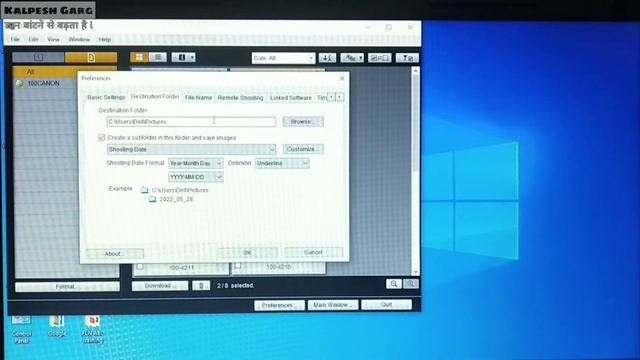Click the Google desktop icon

click(57, 327)
